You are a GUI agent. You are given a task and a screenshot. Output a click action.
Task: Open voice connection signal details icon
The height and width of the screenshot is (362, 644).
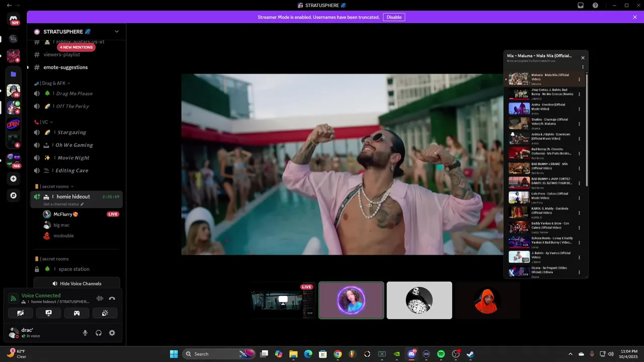pos(14,298)
